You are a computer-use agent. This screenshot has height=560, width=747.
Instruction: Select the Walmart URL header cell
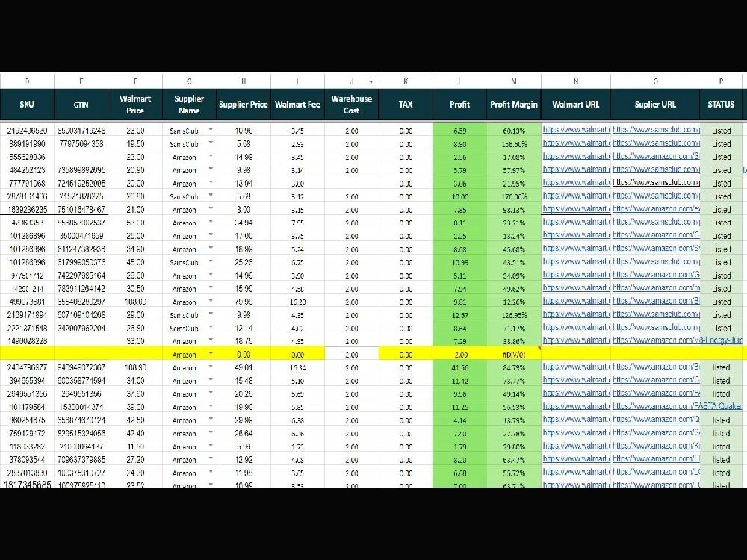click(x=575, y=105)
